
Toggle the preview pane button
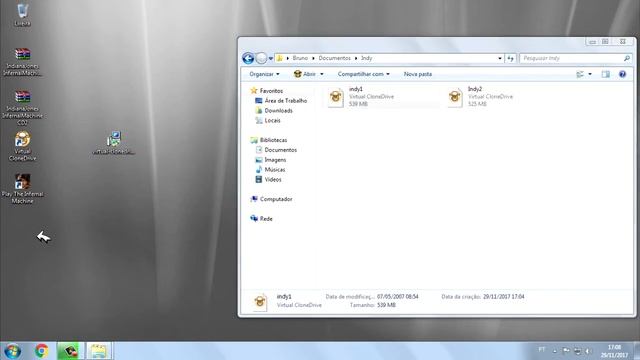(x=606, y=74)
